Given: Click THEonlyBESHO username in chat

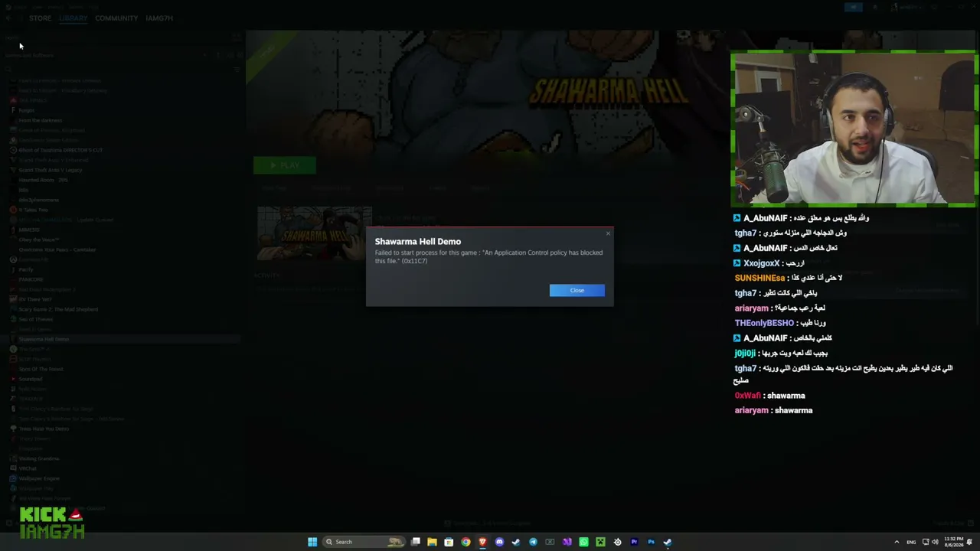Looking at the screenshot, I should tap(764, 323).
